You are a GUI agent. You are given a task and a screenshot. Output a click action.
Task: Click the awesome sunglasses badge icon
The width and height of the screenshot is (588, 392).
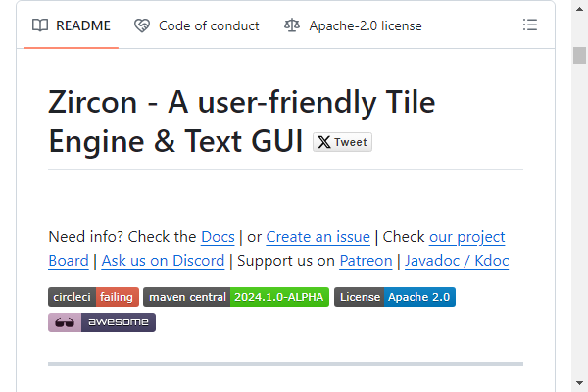[65, 322]
